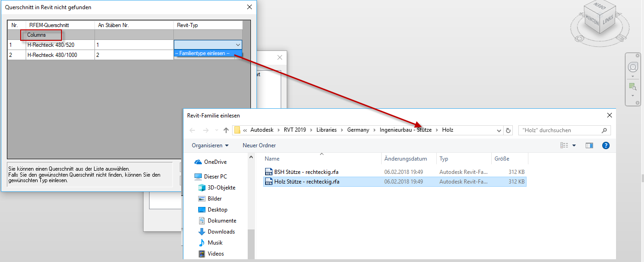Expand the hidden path chevrons before Autodesk
The height and width of the screenshot is (262, 644).
tap(245, 130)
